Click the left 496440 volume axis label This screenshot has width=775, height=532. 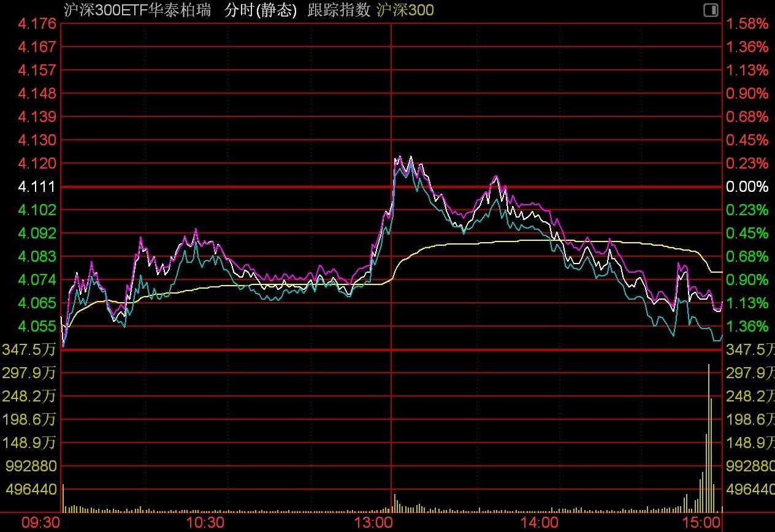point(31,489)
